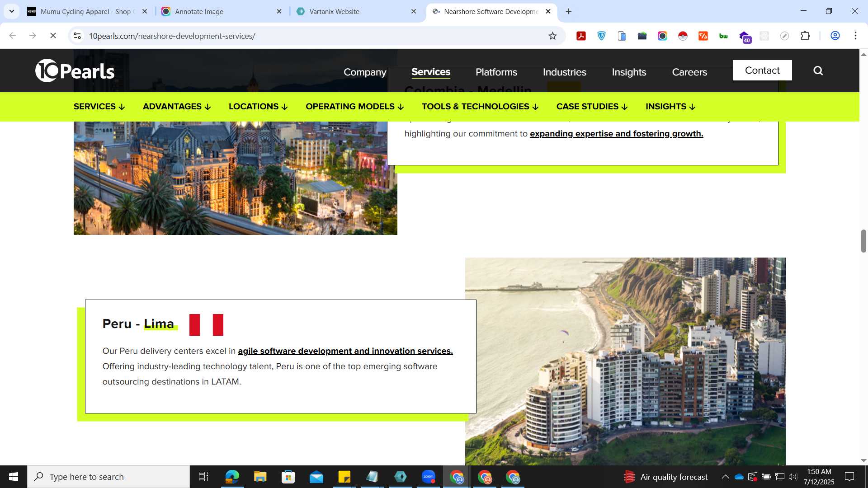Click the Lima coastline photo
Screen dimensions: 868x488
point(625,361)
